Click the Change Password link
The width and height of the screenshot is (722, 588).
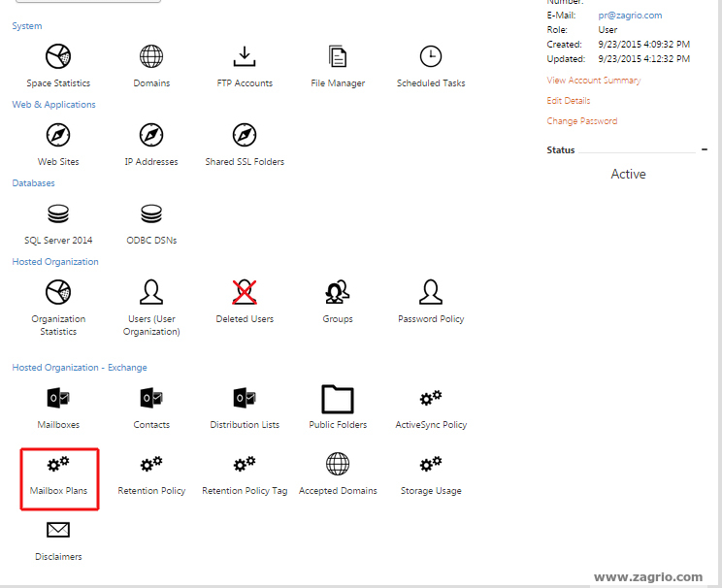582,121
